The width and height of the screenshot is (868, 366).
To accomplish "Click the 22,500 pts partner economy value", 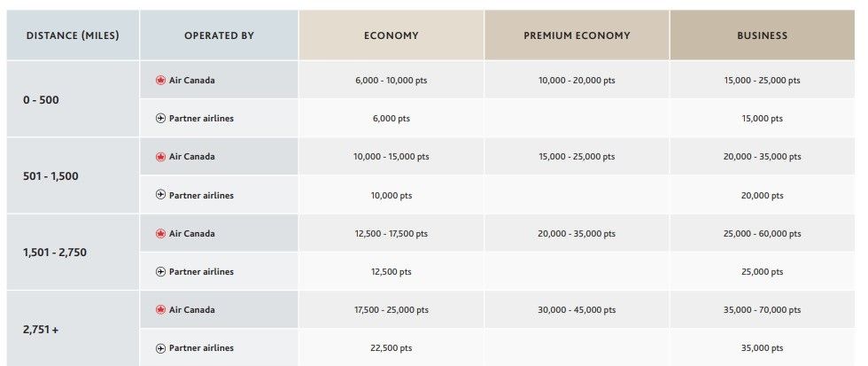I will tap(391, 348).
